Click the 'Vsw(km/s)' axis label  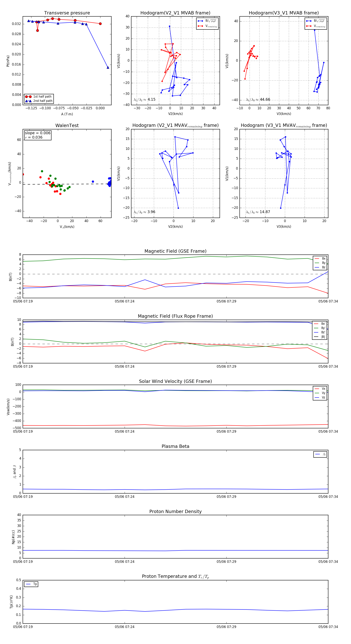8,407
